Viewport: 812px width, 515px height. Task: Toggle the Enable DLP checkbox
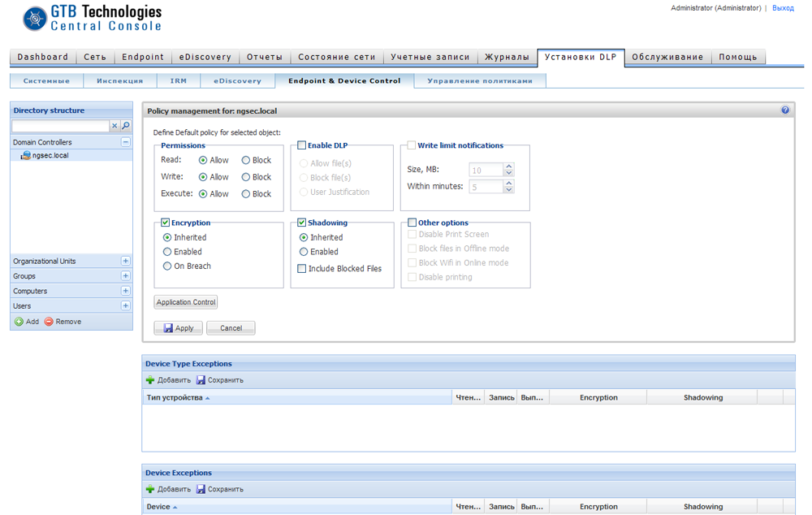(x=301, y=145)
